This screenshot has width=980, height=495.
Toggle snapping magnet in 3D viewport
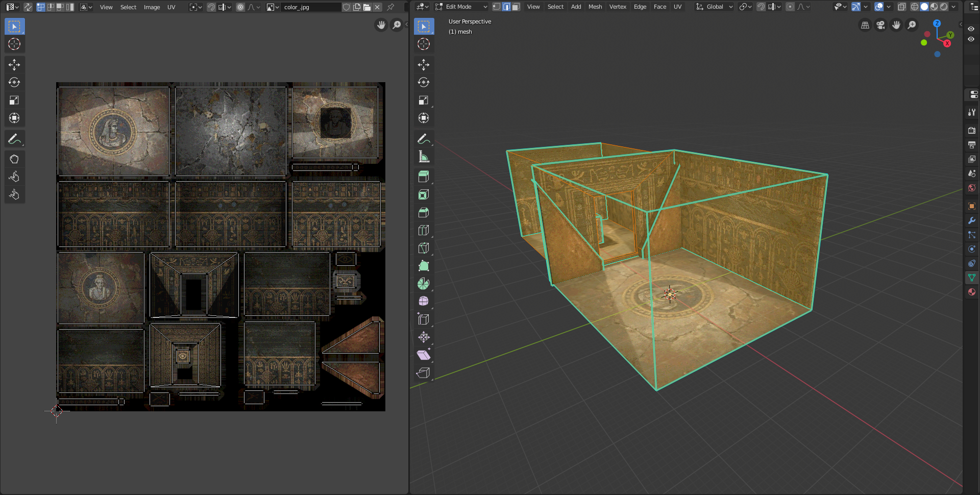click(761, 7)
